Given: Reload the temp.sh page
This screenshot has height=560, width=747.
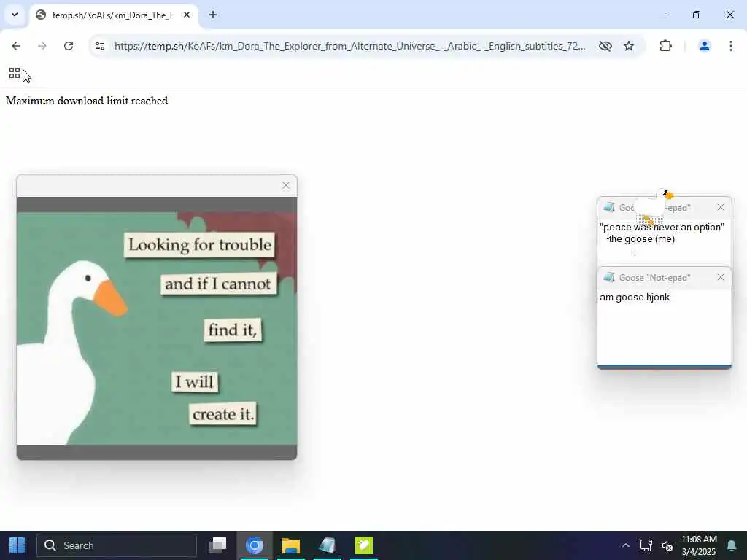Looking at the screenshot, I should coord(69,46).
